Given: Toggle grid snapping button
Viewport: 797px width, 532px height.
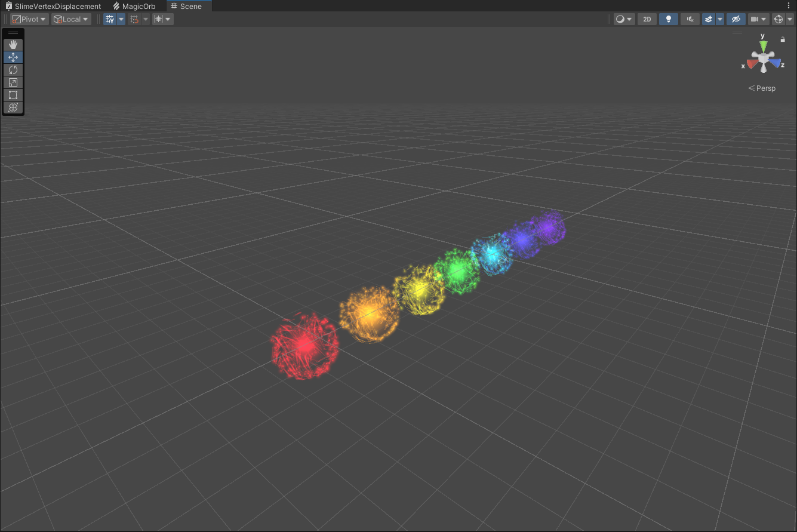Looking at the screenshot, I should coord(134,19).
